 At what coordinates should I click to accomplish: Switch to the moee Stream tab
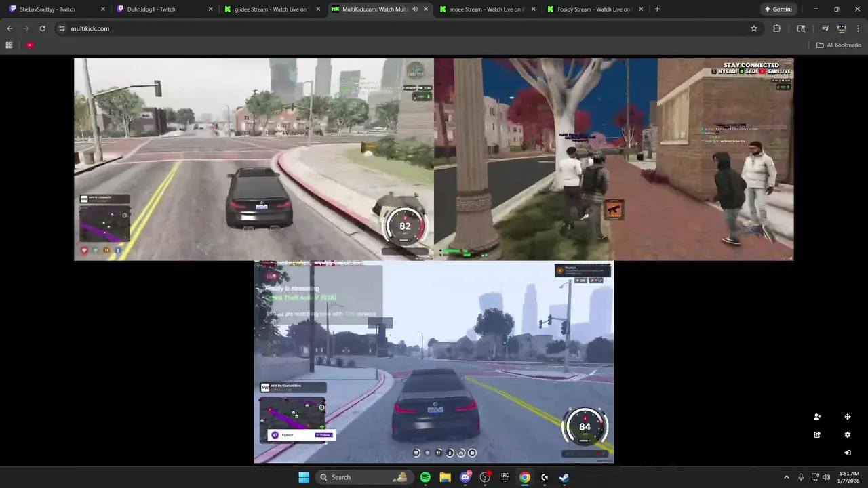[x=486, y=9]
